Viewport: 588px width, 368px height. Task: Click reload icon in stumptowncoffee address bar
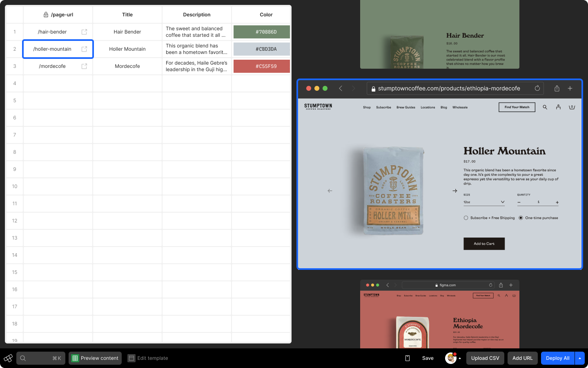click(x=537, y=88)
